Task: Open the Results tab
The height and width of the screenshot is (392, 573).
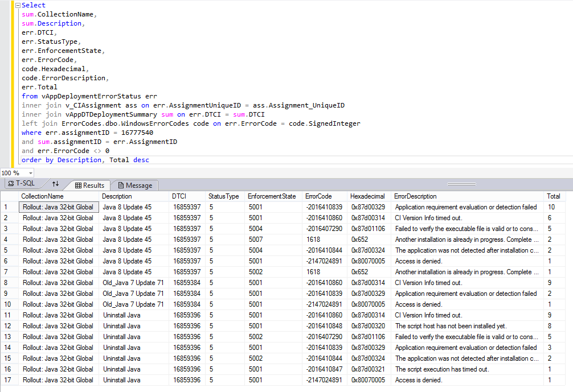Action: click(x=89, y=185)
